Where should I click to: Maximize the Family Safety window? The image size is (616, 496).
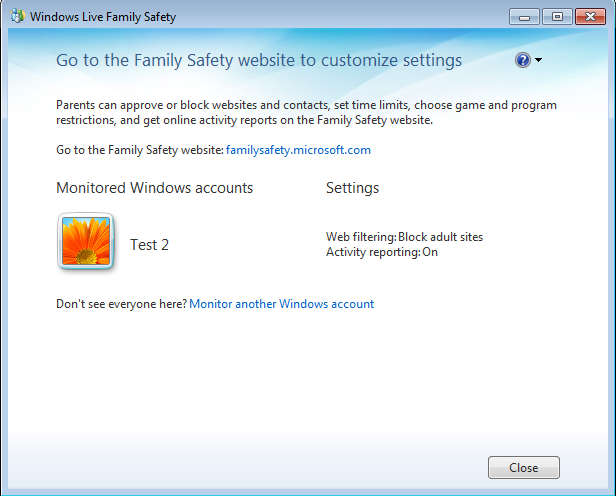click(555, 16)
